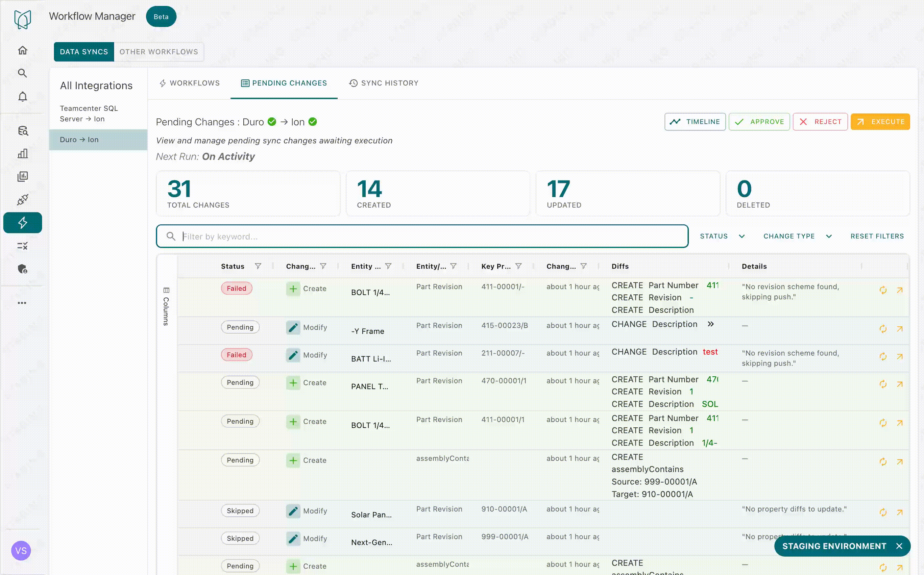Open notifications bell in sidebar
Viewport: 924px width, 575px height.
tap(22, 97)
